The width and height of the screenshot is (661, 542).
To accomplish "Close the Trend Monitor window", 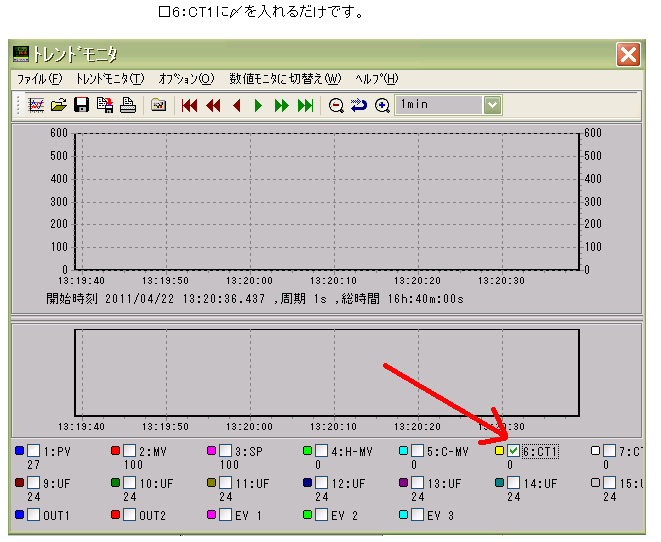I will click(628, 54).
